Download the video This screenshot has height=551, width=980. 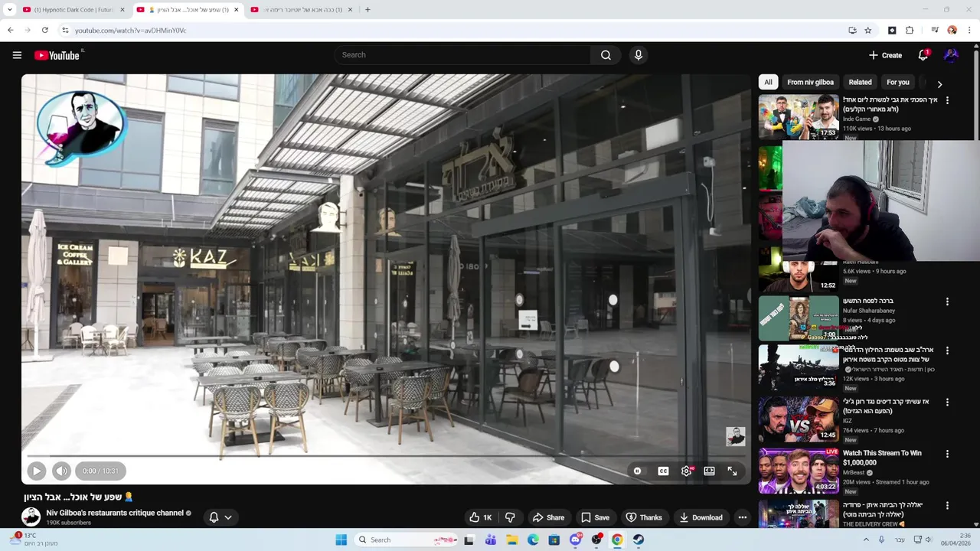(701, 517)
